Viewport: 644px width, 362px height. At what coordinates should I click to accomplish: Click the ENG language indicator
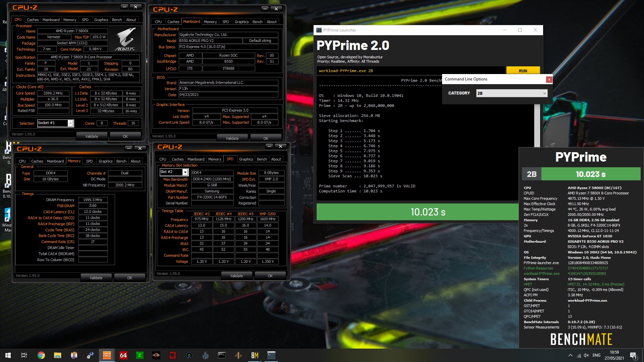point(596,355)
